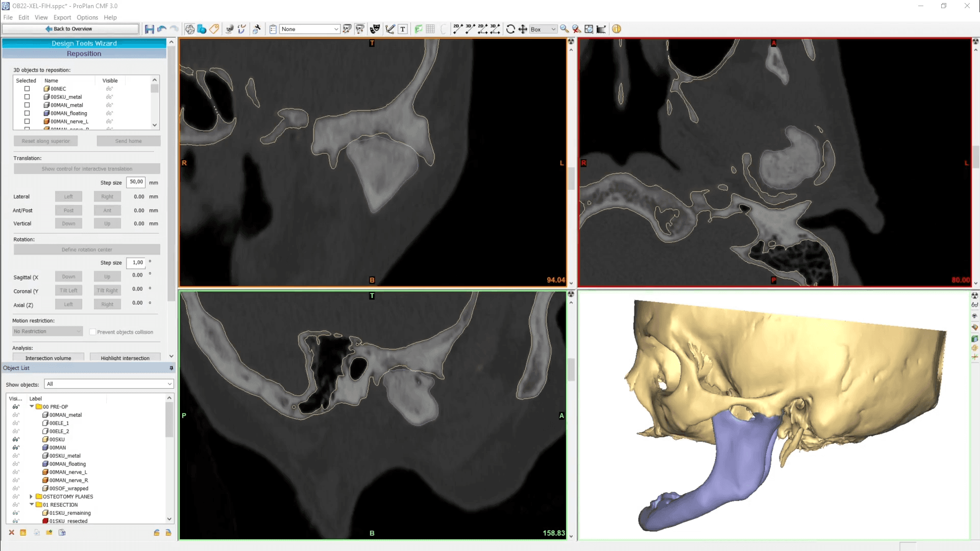Click the rotation Step size field
The width and height of the screenshot is (980, 551).
pos(136,263)
